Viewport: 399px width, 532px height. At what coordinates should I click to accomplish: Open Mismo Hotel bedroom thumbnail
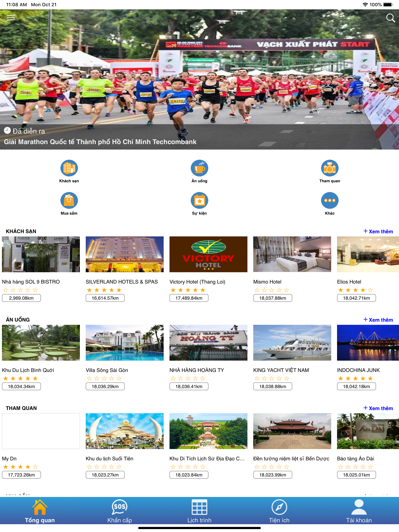(292, 254)
